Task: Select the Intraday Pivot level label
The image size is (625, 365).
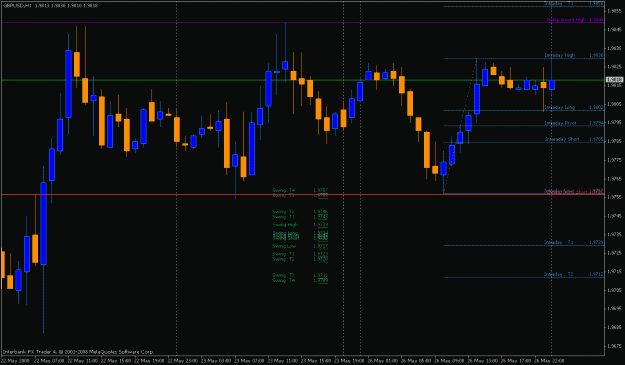Action: [560, 123]
